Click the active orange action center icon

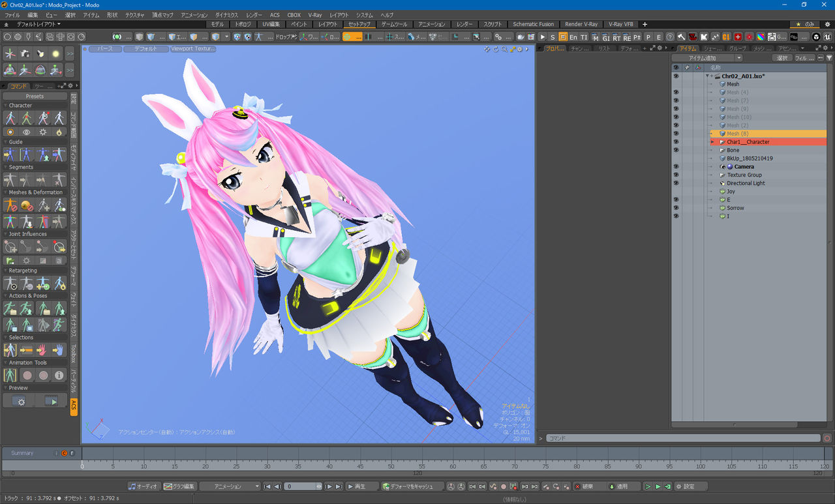click(x=352, y=37)
